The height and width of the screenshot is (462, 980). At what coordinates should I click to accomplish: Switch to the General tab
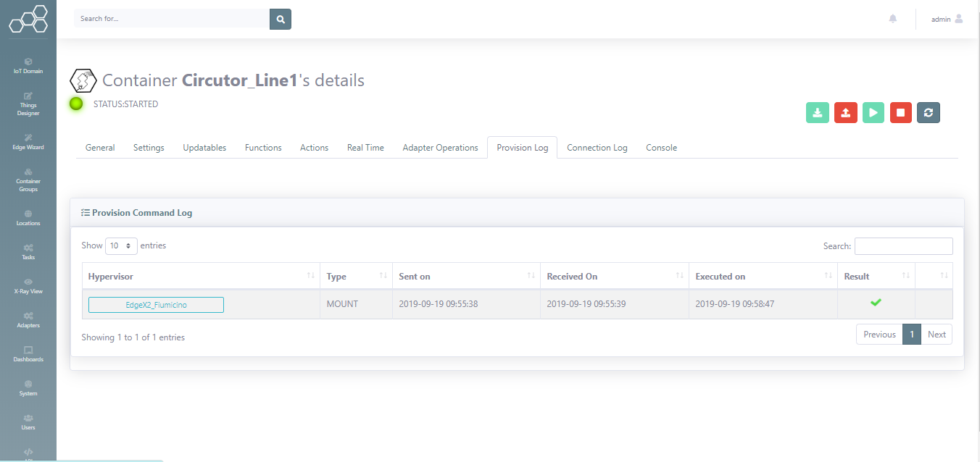click(x=100, y=148)
